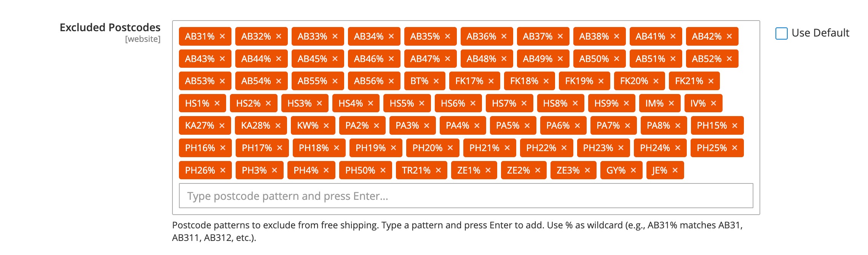868x255 pixels.
Task: Remove the IM% exclusion tag
Action: tap(671, 103)
